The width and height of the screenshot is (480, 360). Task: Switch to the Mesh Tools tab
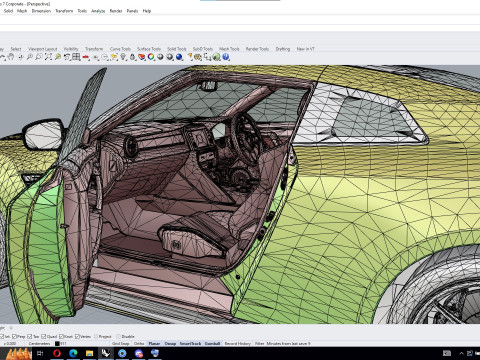[229, 49]
